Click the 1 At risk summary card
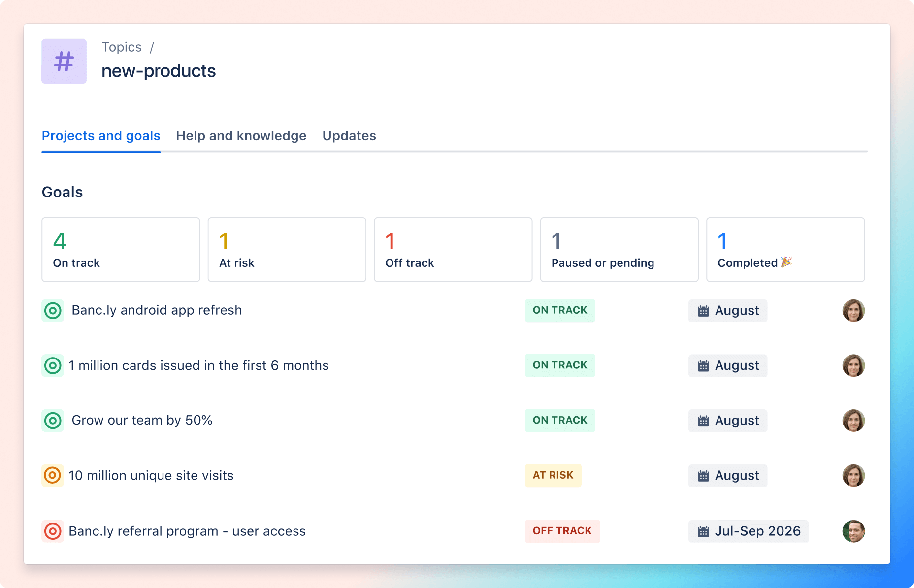The width and height of the screenshot is (914, 588). pyautogui.click(x=287, y=250)
